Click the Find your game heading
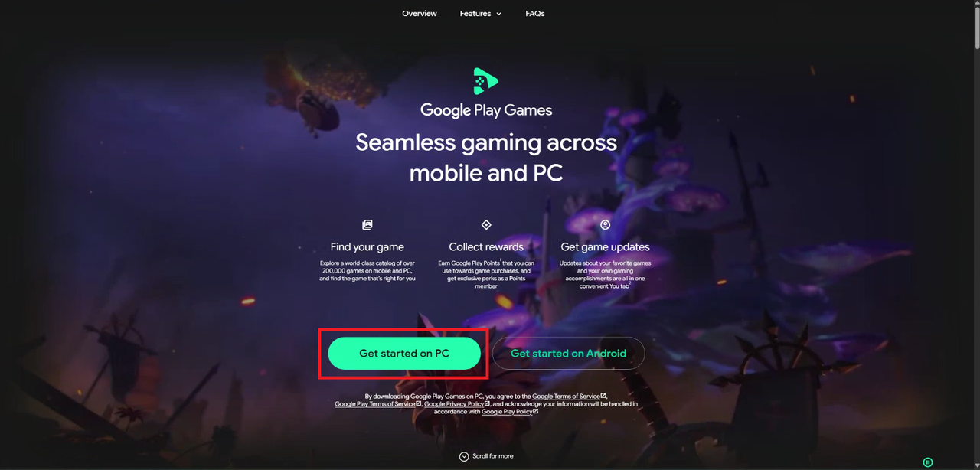 coord(367,247)
